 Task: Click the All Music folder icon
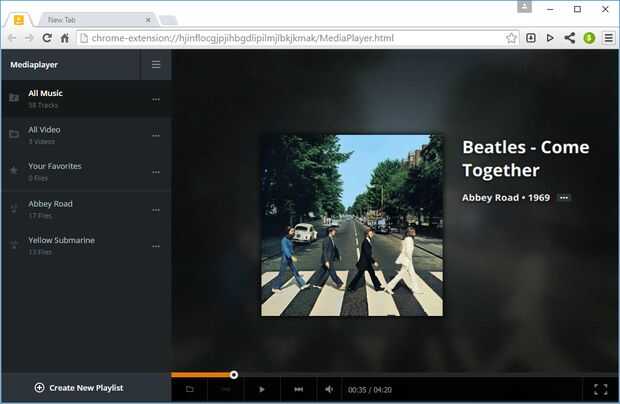click(14, 97)
